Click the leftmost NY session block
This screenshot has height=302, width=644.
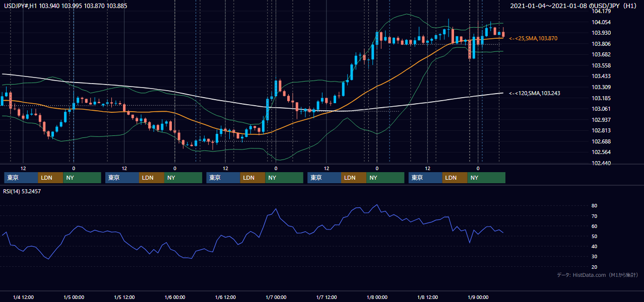tap(82, 178)
